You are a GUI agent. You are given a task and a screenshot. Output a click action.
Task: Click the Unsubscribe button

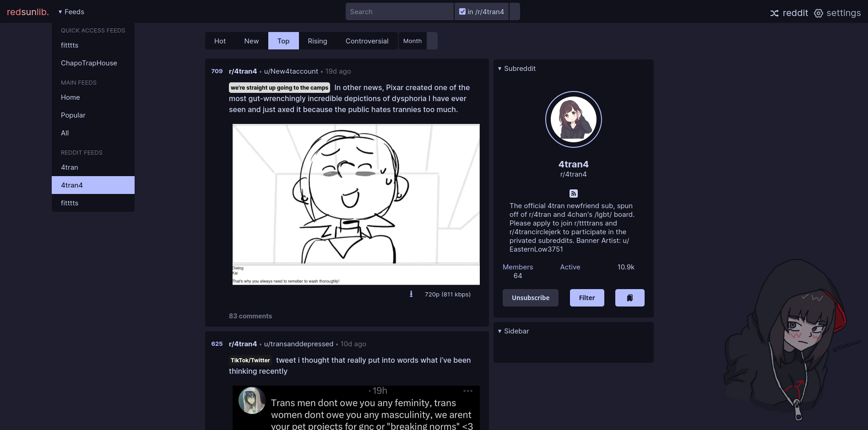(531, 298)
